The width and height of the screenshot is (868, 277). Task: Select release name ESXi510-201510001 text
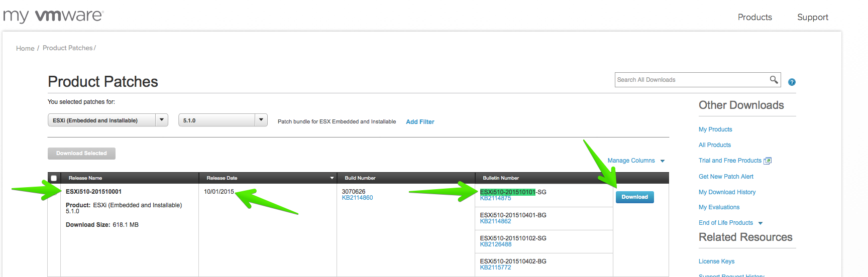93,192
